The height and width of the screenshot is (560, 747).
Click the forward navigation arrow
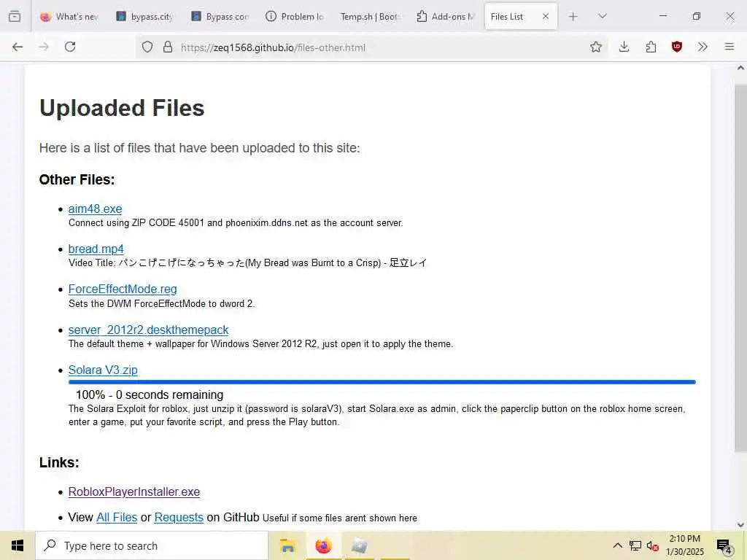44,47
